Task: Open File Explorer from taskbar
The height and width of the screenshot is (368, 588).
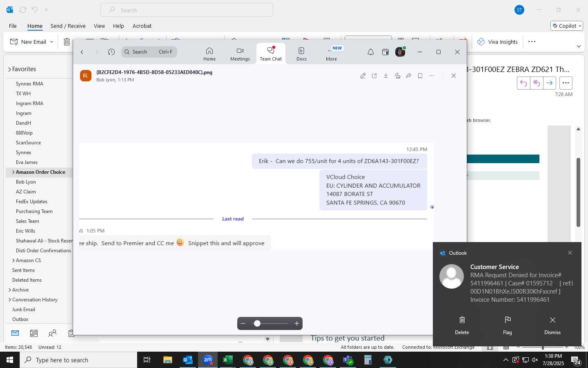Action: click(168, 360)
